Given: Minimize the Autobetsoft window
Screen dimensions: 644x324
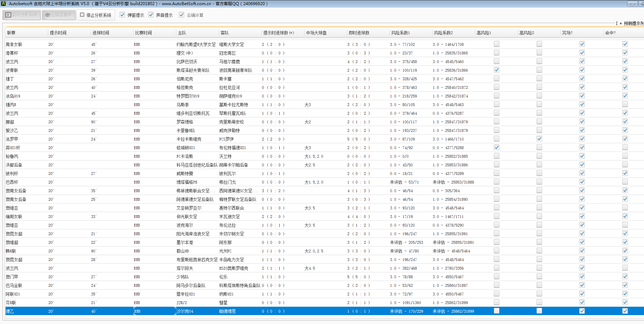Looking at the screenshot, I should [x=632, y=4].
